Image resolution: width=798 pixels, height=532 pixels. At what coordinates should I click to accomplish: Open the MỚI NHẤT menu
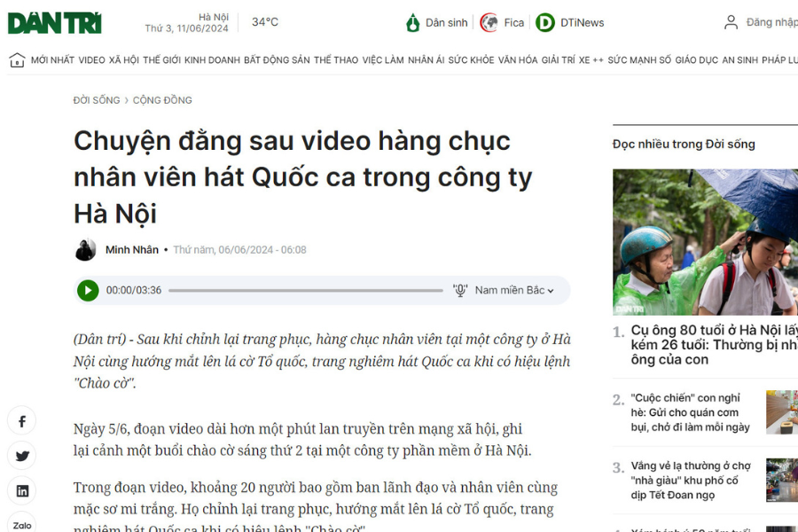(52, 60)
